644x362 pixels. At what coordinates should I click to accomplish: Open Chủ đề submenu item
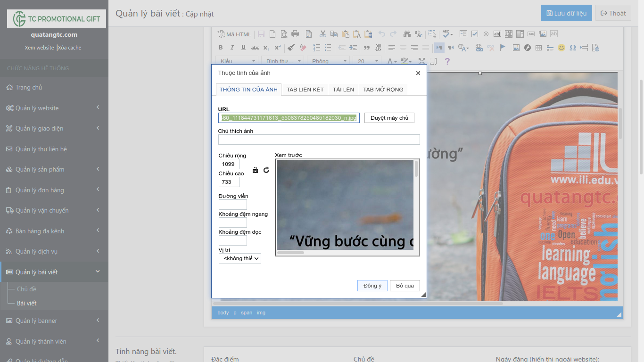click(26, 289)
